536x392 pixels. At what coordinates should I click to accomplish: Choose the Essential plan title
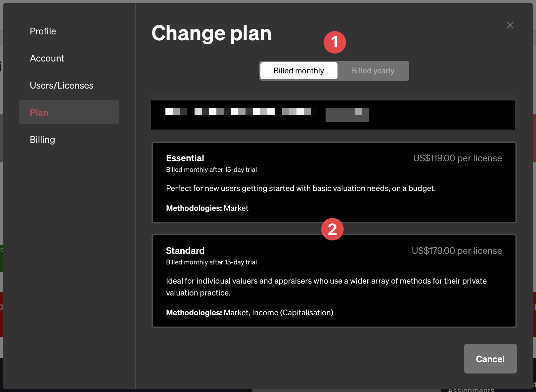pos(185,158)
